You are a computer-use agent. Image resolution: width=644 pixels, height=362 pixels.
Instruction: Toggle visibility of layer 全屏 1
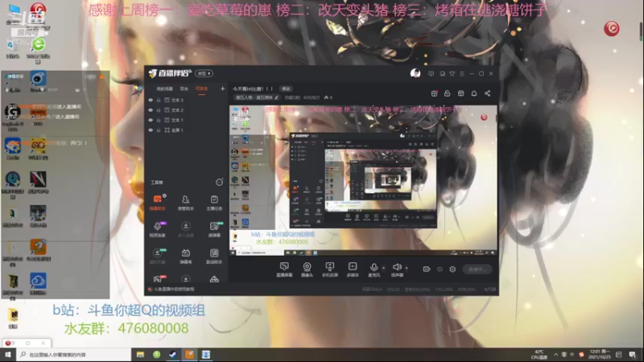(x=151, y=130)
